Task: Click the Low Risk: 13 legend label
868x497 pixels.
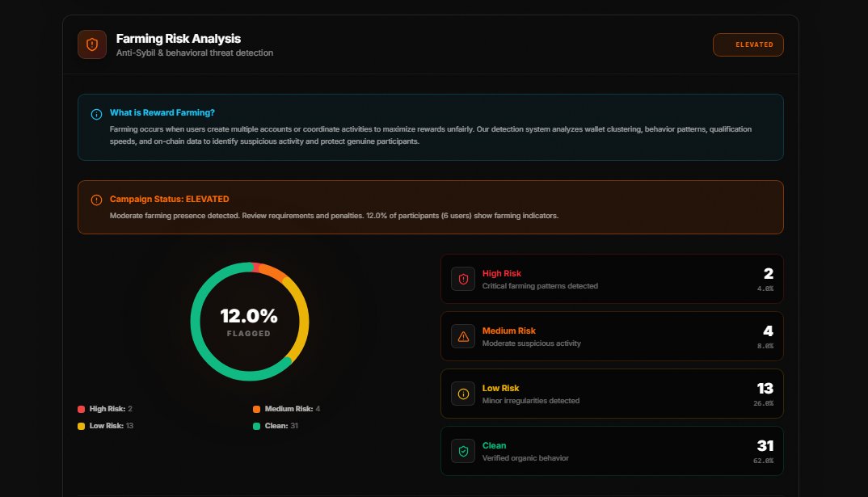Action: (x=112, y=426)
